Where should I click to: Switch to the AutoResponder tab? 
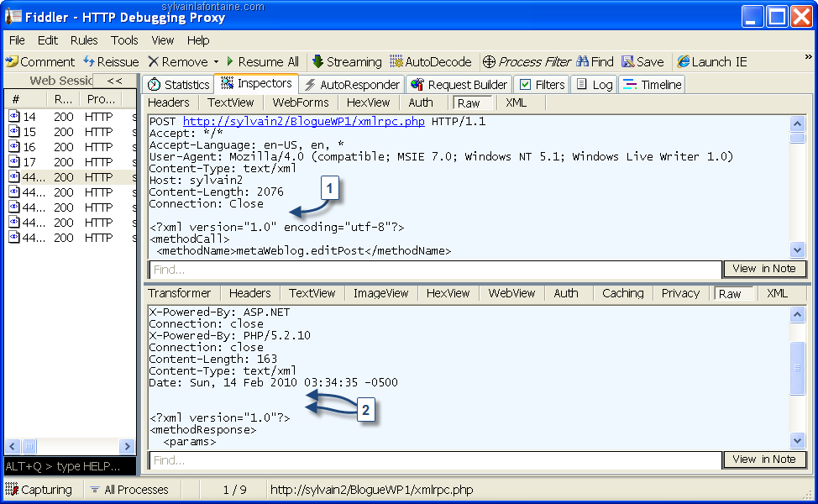[352, 85]
